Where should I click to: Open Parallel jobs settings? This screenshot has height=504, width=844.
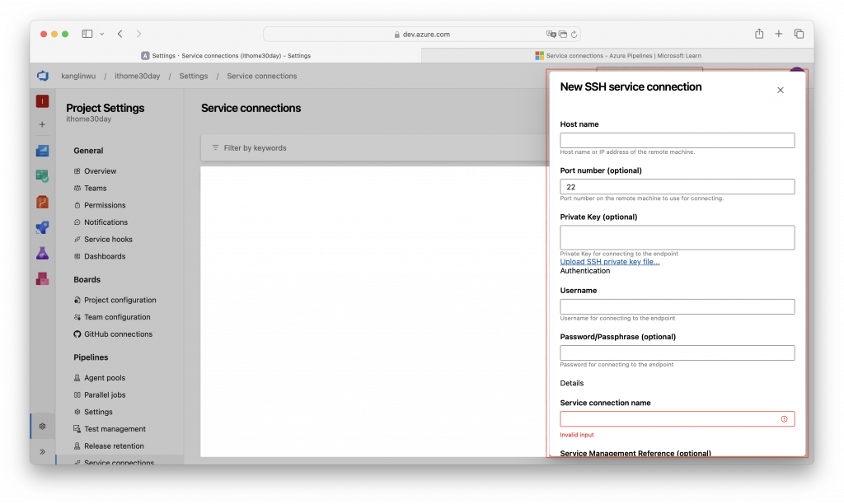(105, 394)
